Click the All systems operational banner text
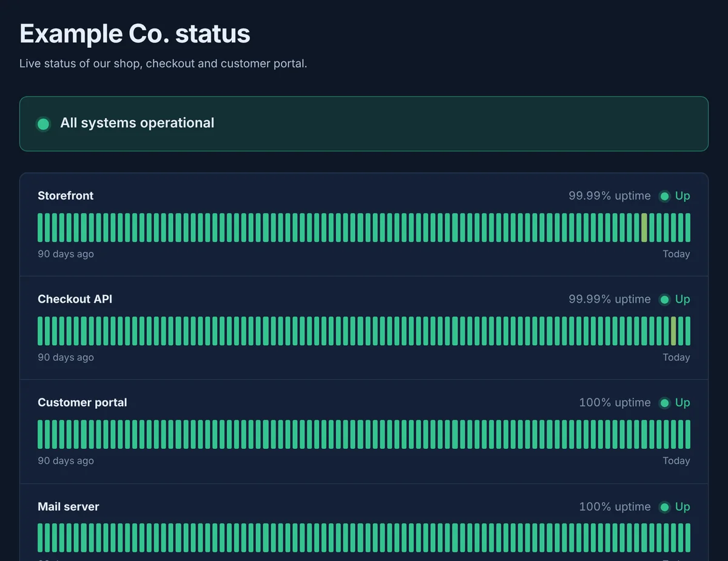This screenshot has width=728, height=561. click(137, 123)
